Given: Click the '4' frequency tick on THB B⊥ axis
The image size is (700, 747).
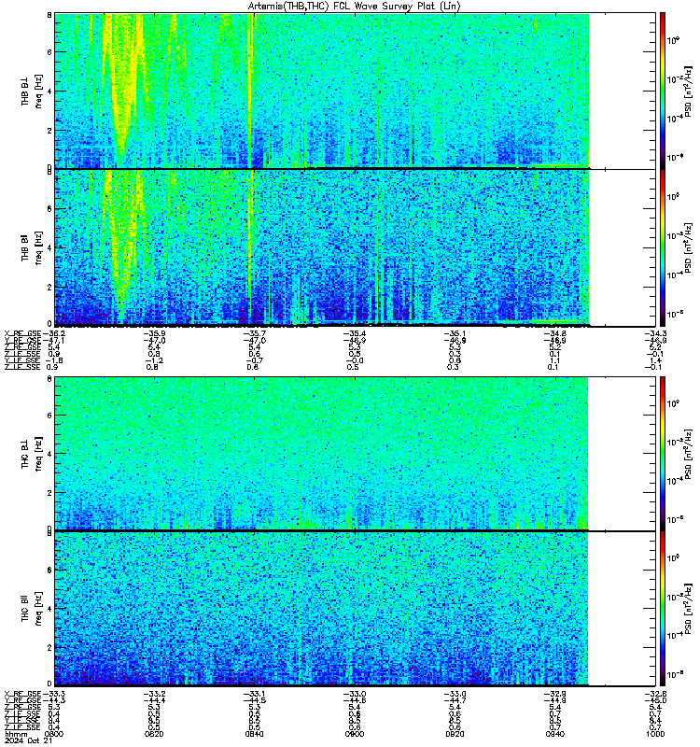Looking at the screenshot, I should click(49, 92).
